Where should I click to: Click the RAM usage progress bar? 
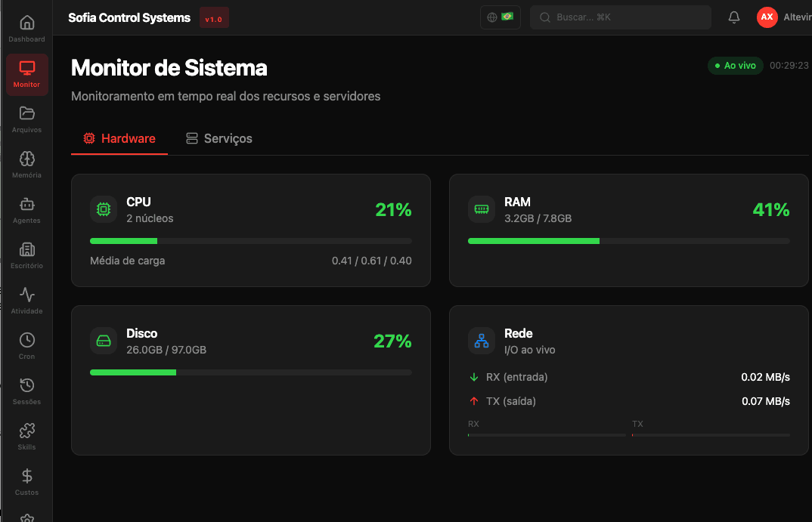coord(629,241)
